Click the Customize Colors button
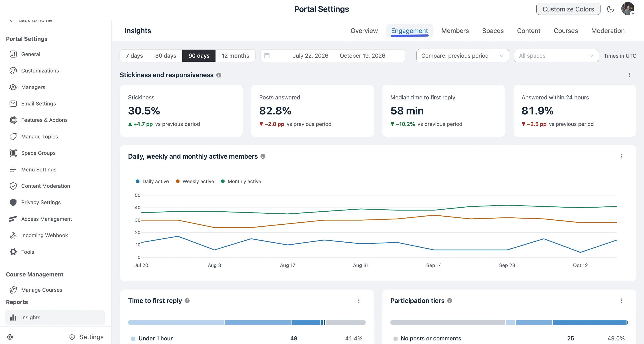The image size is (644, 344). pos(568,9)
